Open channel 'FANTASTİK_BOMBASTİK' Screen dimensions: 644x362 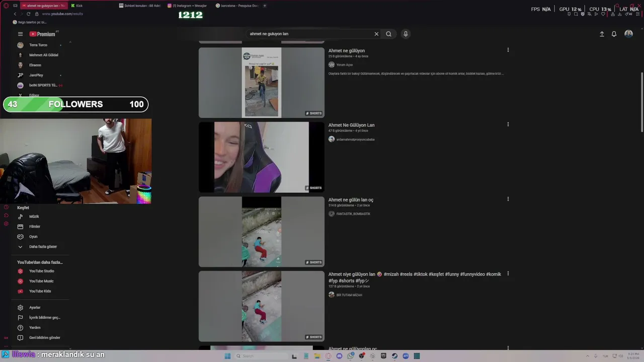coord(353,214)
